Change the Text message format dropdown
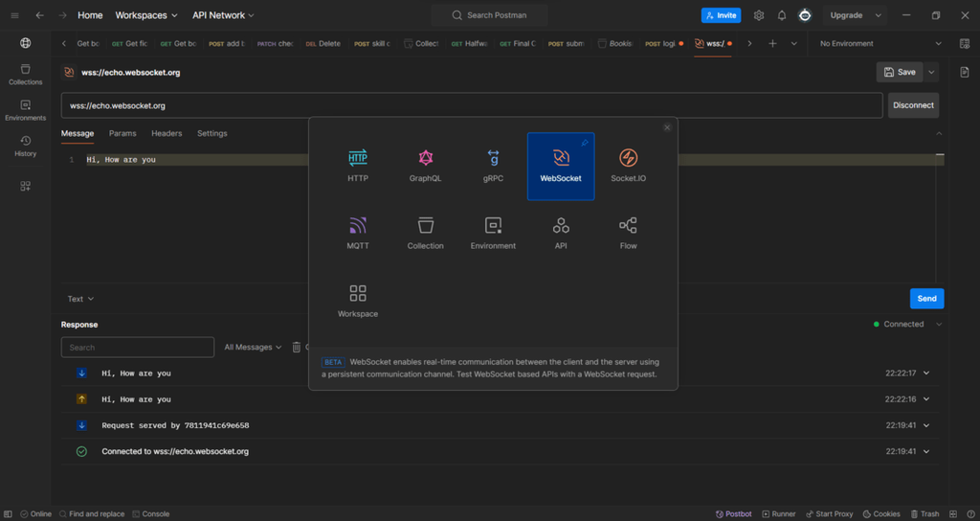980x521 pixels. click(x=80, y=299)
